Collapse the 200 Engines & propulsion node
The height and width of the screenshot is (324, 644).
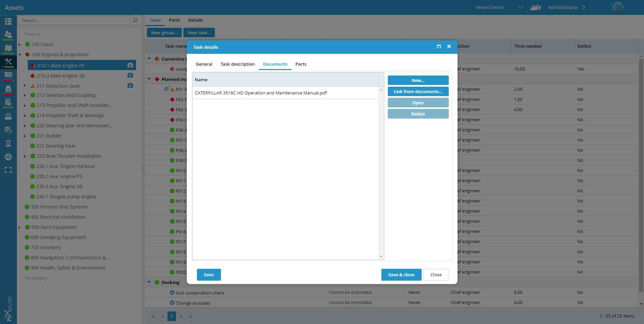(x=20, y=55)
